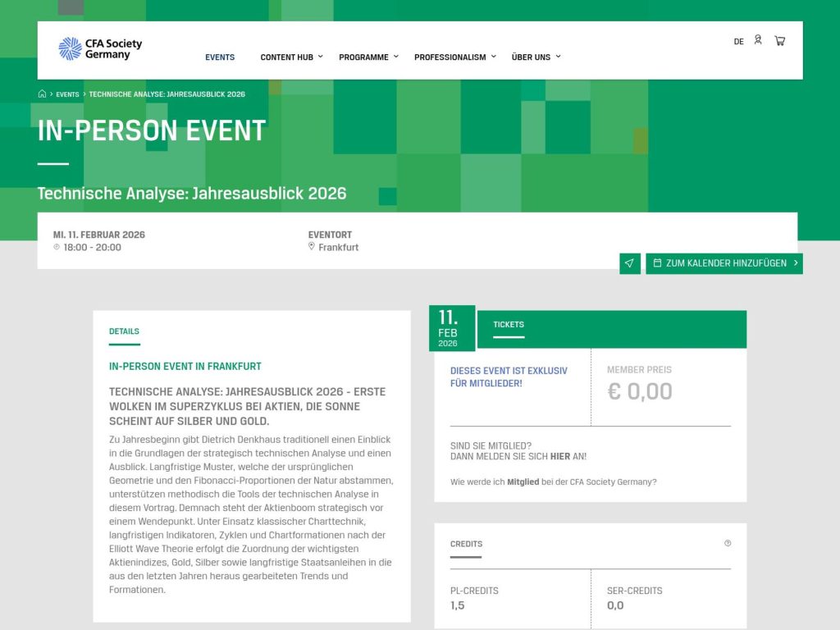Open the help icon in the Credits panel

727,543
